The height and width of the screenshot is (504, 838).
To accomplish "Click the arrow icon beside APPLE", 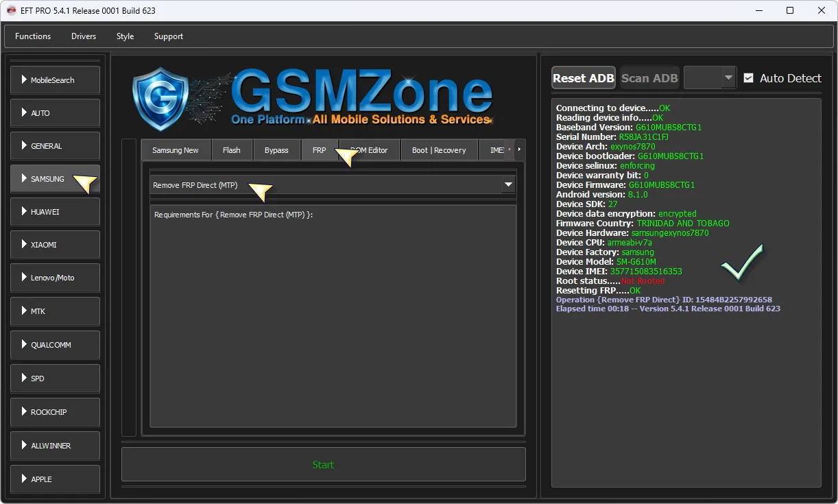I will point(24,479).
